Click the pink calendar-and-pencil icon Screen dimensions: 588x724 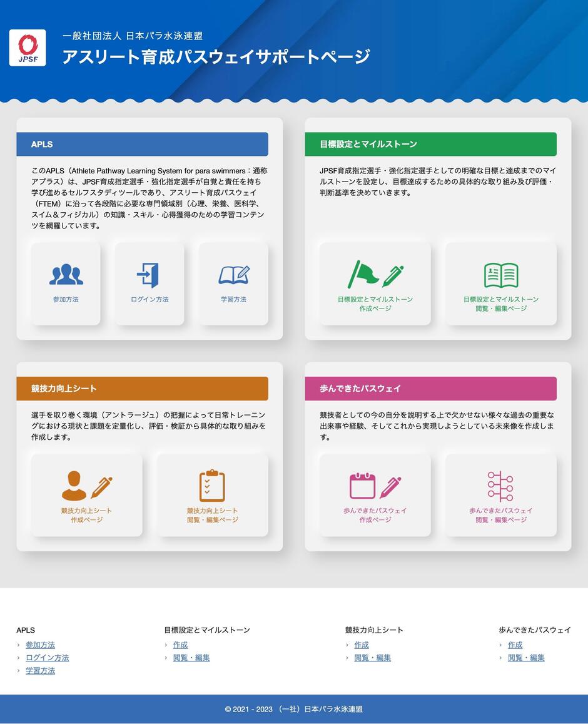point(375,486)
